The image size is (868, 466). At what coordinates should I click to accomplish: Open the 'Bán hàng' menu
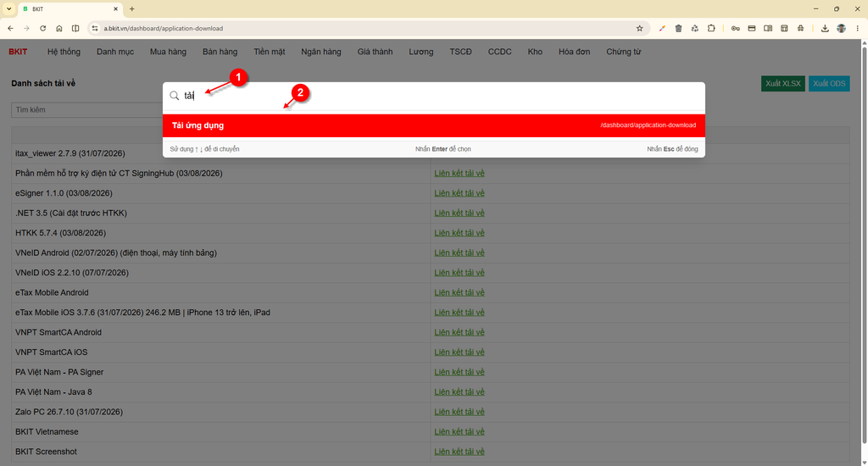220,52
